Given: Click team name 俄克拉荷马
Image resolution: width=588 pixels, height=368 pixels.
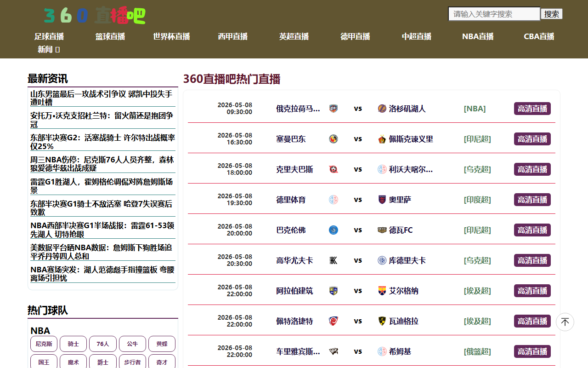Looking at the screenshot, I should 298,109.
